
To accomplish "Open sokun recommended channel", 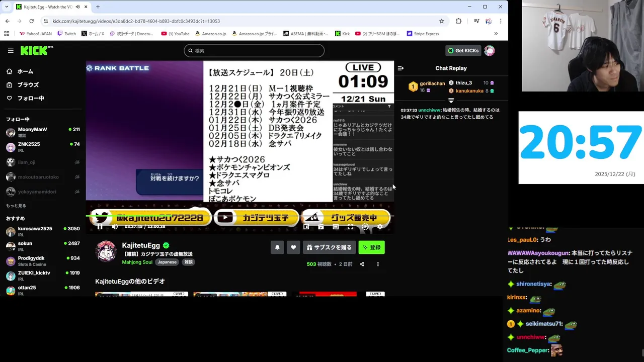I will click(43, 246).
